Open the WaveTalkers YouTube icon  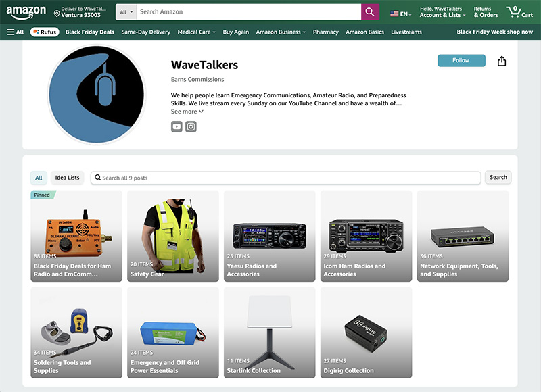coord(177,126)
